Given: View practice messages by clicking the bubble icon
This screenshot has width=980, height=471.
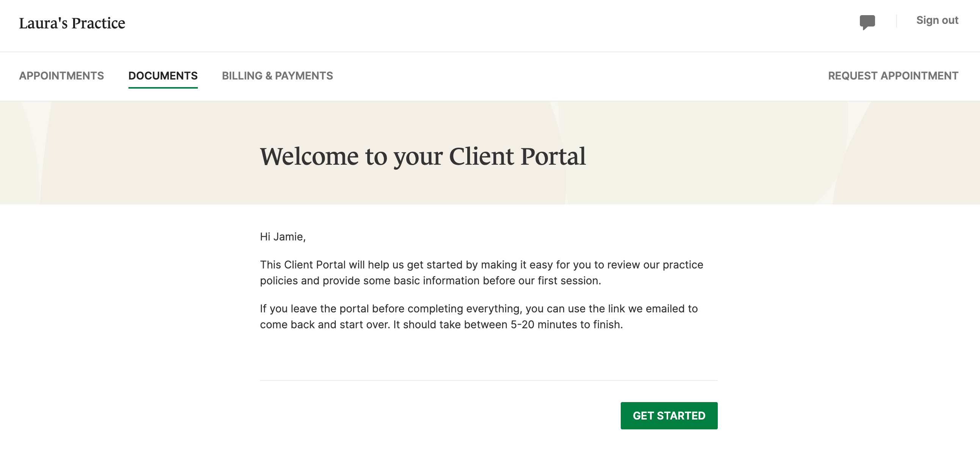Looking at the screenshot, I should coord(868,22).
